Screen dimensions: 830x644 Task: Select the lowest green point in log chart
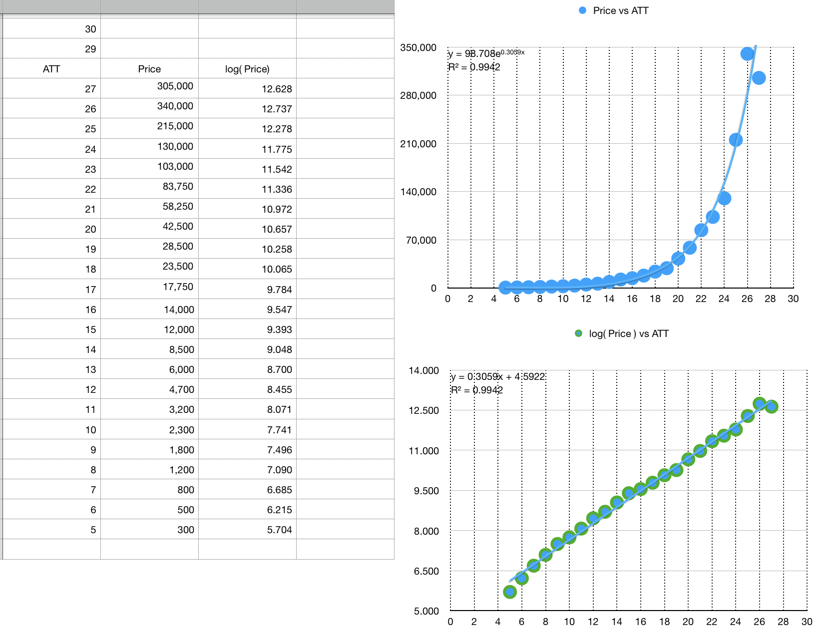click(x=510, y=592)
